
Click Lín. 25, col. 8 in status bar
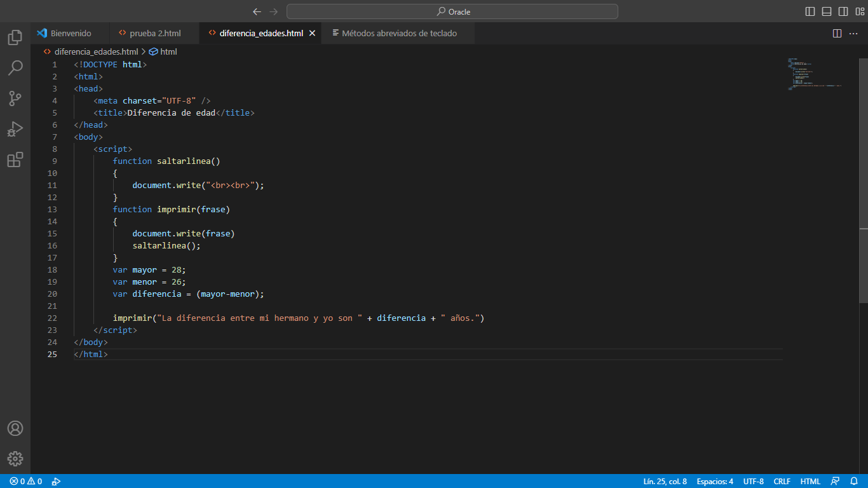click(x=665, y=481)
